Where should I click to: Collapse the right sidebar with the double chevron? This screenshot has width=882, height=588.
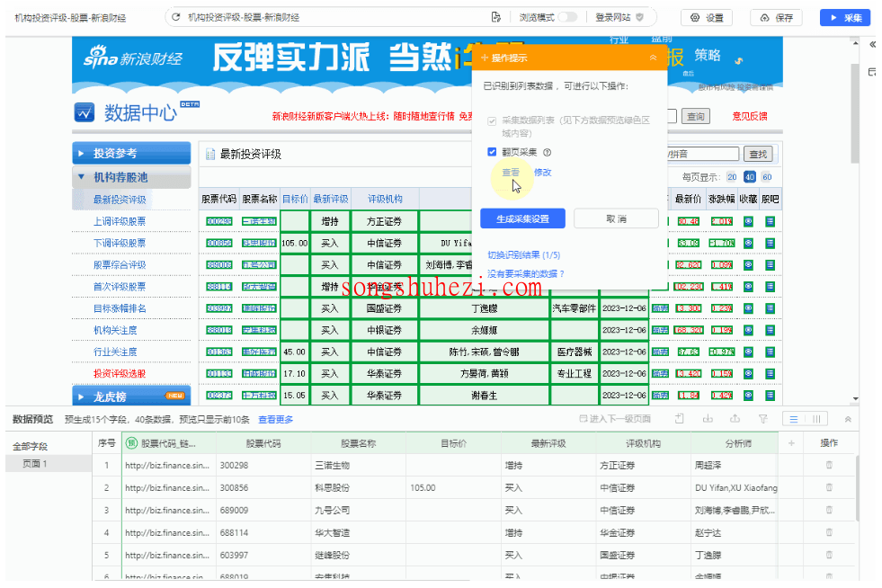[872, 44]
